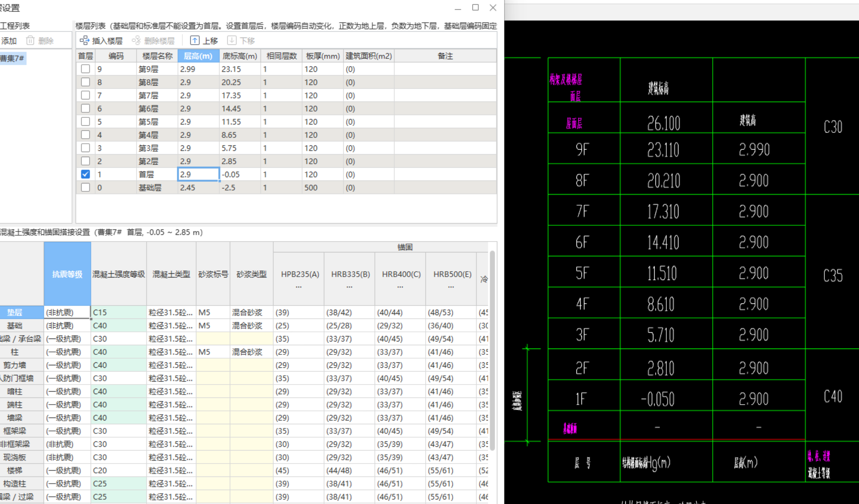Click elevation 26.100 in CAD drawing

coord(664,123)
